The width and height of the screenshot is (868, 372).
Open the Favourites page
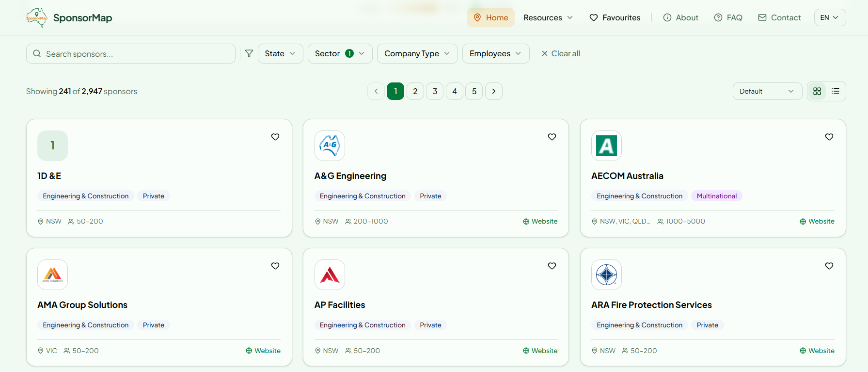tap(615, 17)
